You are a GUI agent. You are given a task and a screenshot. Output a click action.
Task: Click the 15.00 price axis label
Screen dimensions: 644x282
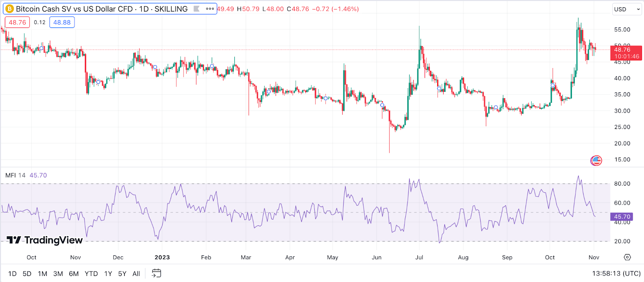pyautogui.click(x=622, y=160)
